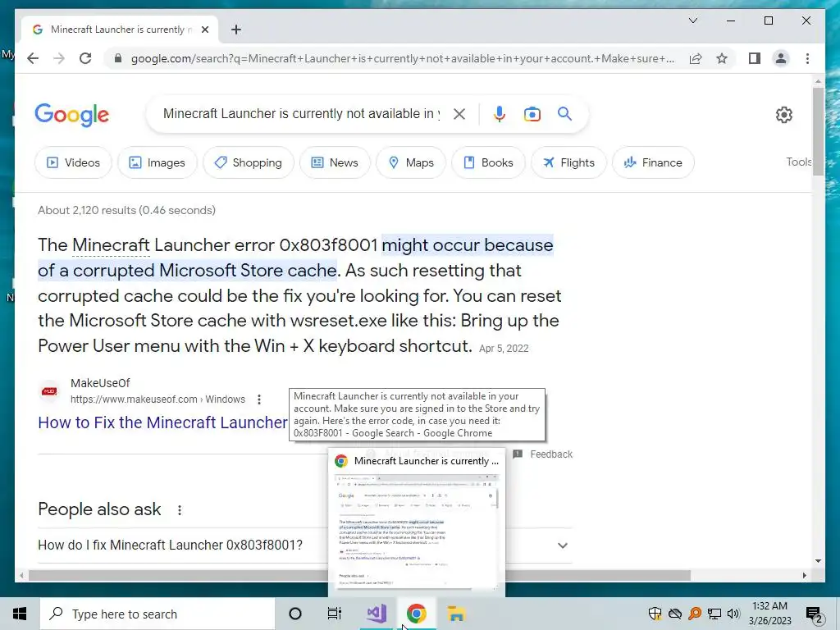Open the People also ask options
840x630 pixels.
point(180,510)
